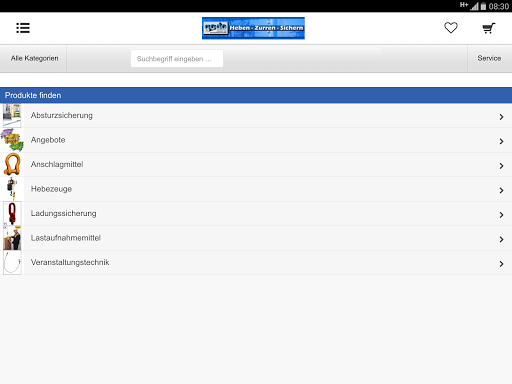Open the Alle Kategorien menu
Image resolution: width=512 pixels, height=384 pixels.
[34, 58]
